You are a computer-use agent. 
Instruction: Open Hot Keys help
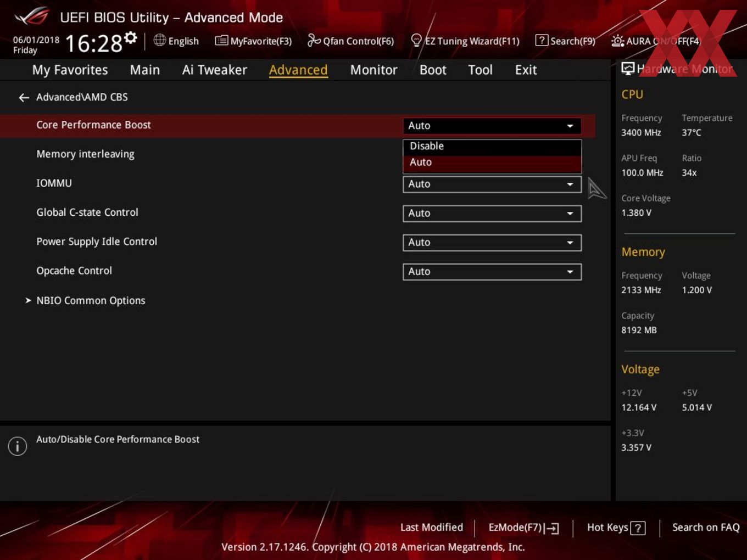[616, 528]
